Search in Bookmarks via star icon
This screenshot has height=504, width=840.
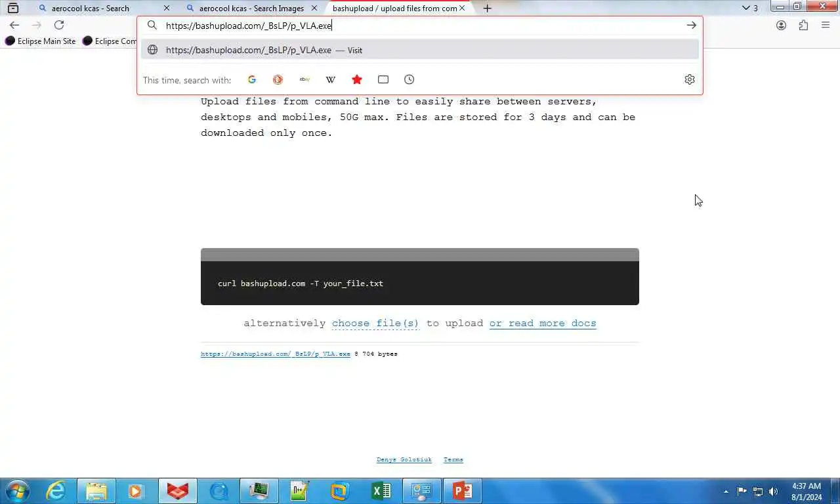pos(357,79)
